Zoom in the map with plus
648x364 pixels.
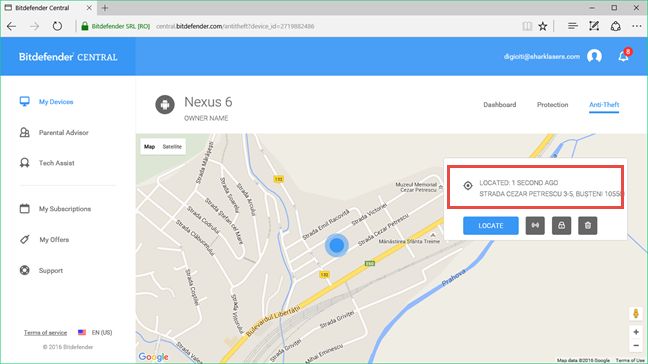click(x=636, y=332)
